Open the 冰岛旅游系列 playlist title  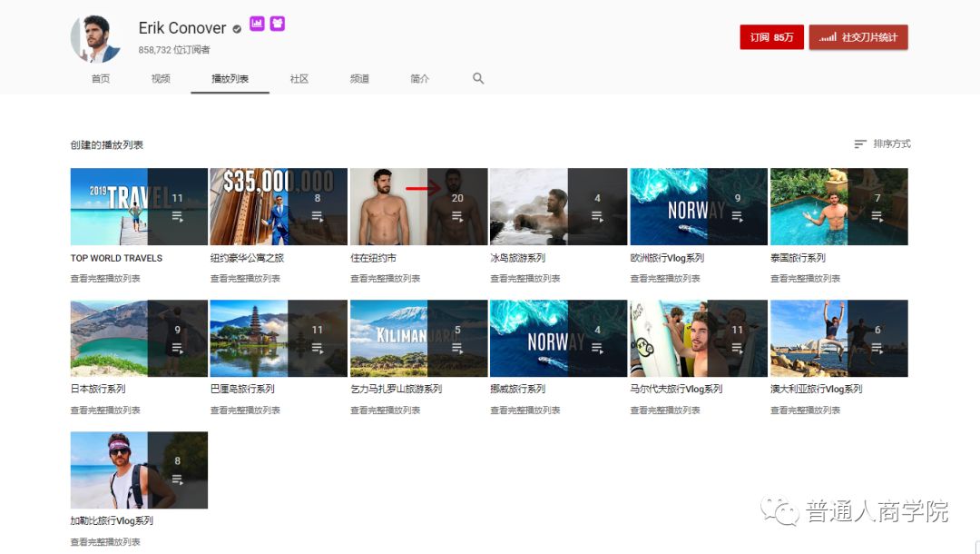[x=518, y=258]
